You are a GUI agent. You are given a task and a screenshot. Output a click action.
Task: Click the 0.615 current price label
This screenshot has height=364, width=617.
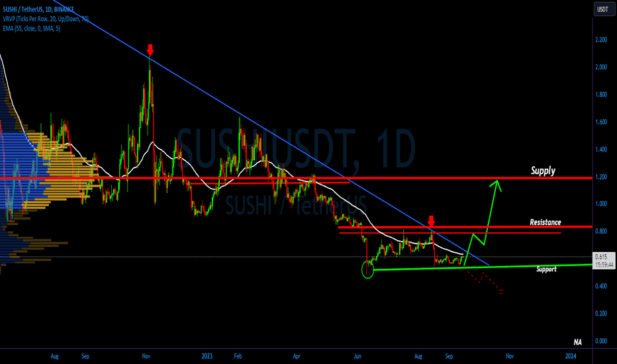601,257
